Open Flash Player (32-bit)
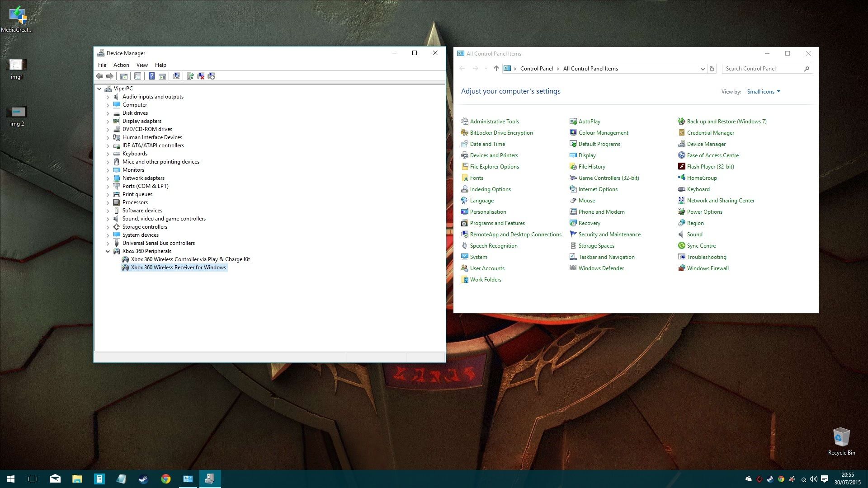This screenshot has height=488, width=868. (706, 167)
